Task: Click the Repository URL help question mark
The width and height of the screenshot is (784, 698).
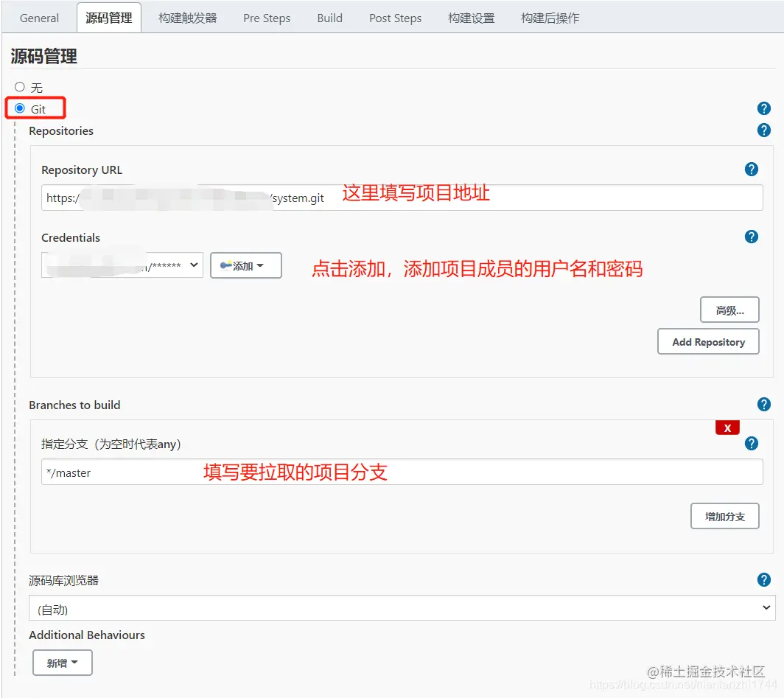Action: click(x=751, y=169)
